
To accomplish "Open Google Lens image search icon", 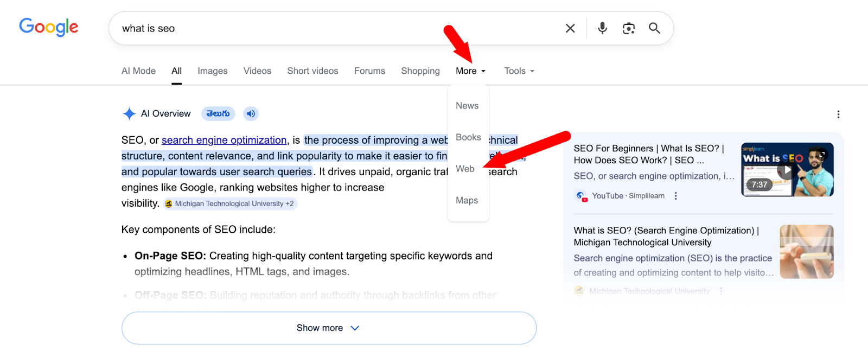I will 628,28.
